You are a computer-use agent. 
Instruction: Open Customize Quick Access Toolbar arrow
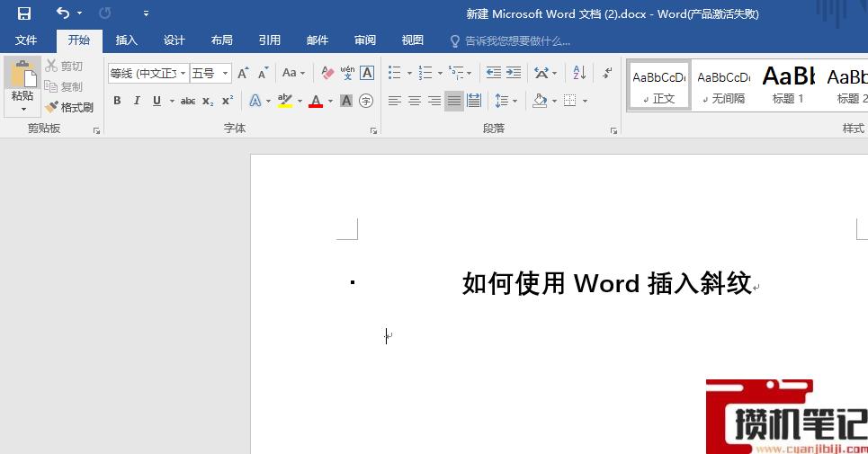point(146,13)
